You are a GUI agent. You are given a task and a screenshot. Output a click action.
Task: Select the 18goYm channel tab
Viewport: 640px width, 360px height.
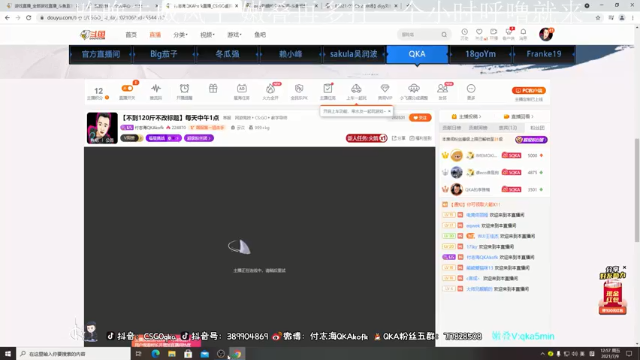[480, 54]
